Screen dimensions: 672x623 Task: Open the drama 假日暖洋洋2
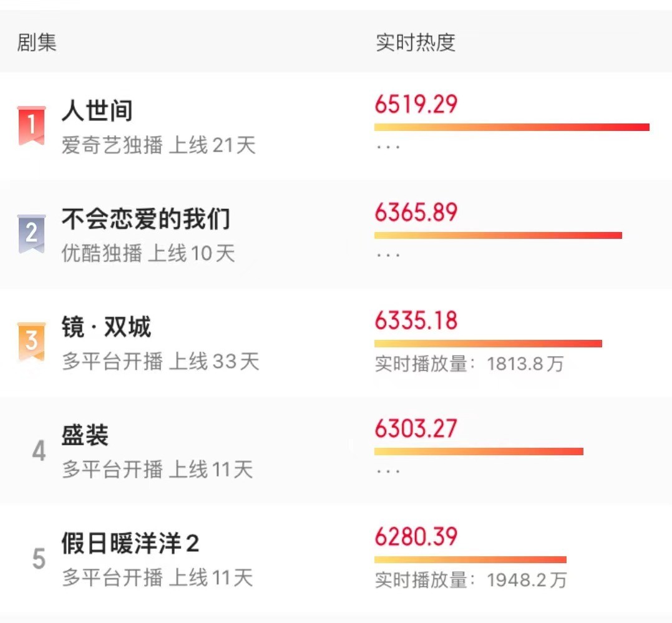point(130,544)
